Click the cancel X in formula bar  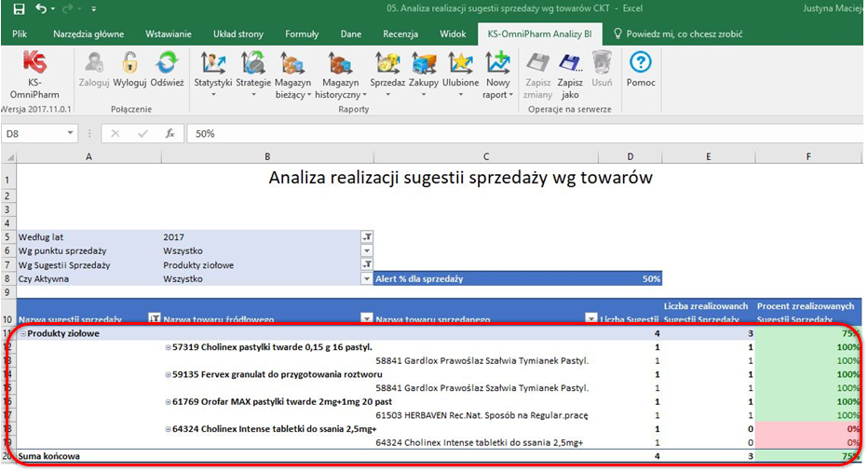tap(115, 133)
